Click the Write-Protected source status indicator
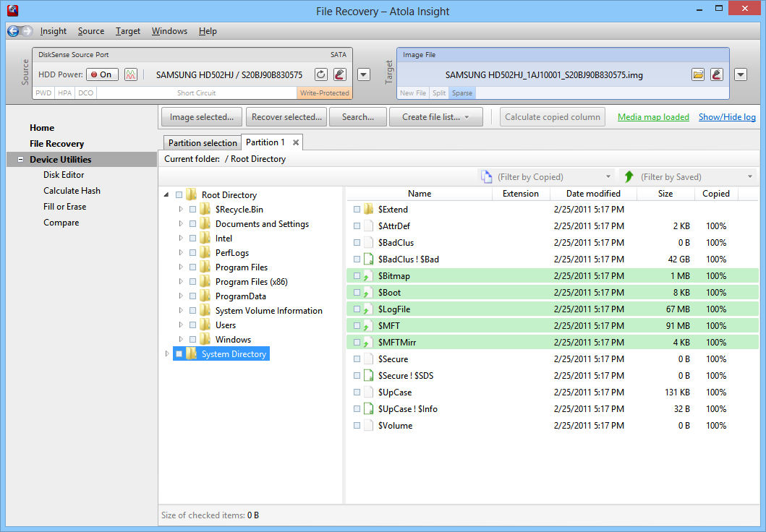766x532 pixels. (324, 93)
